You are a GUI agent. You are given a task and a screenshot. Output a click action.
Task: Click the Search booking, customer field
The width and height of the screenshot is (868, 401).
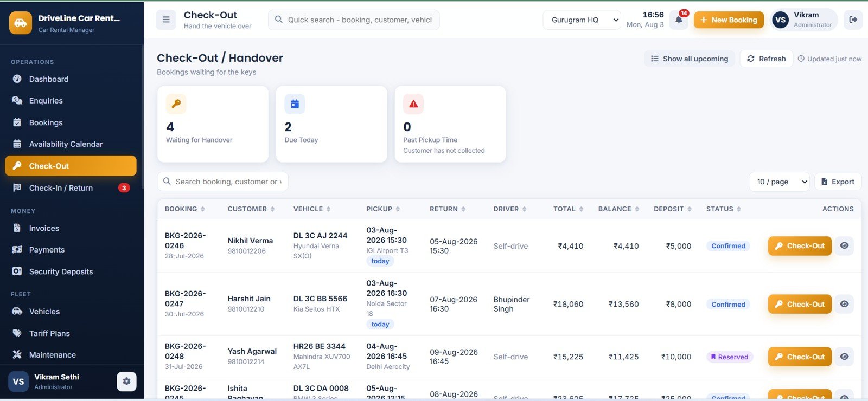[x=222, y=182]
